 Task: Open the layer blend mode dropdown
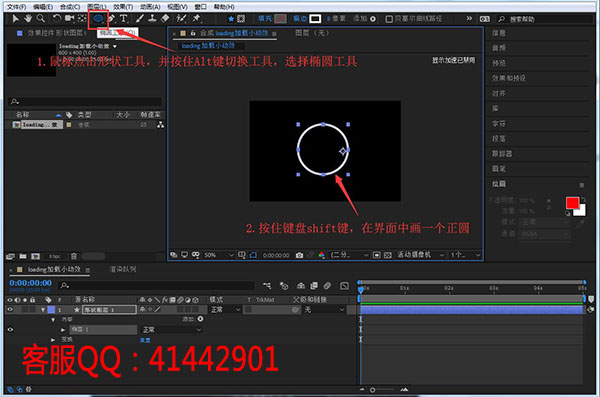click(226, 309)
